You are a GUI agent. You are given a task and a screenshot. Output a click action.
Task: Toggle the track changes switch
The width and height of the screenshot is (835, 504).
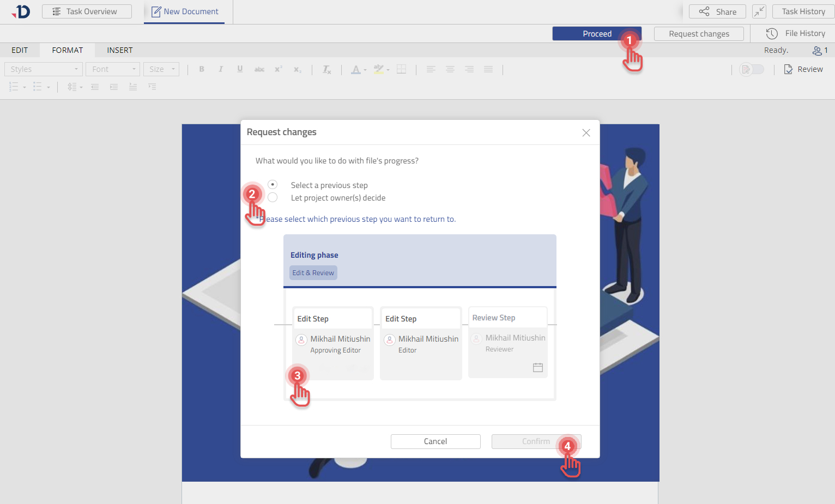(752, 69)
